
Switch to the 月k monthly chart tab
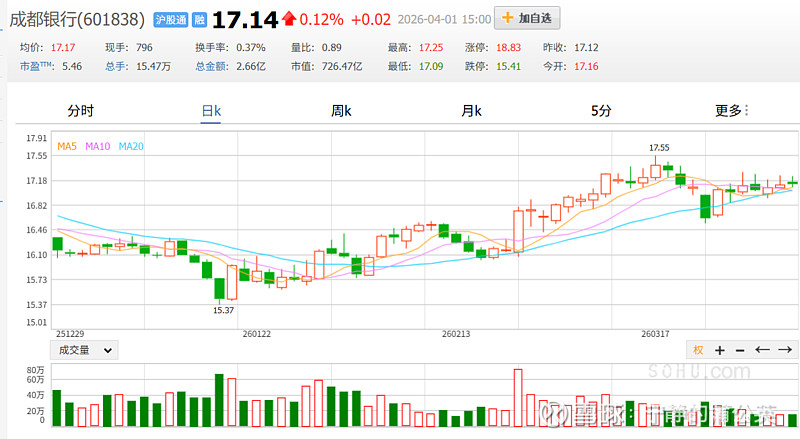click(x=471, y=111)
